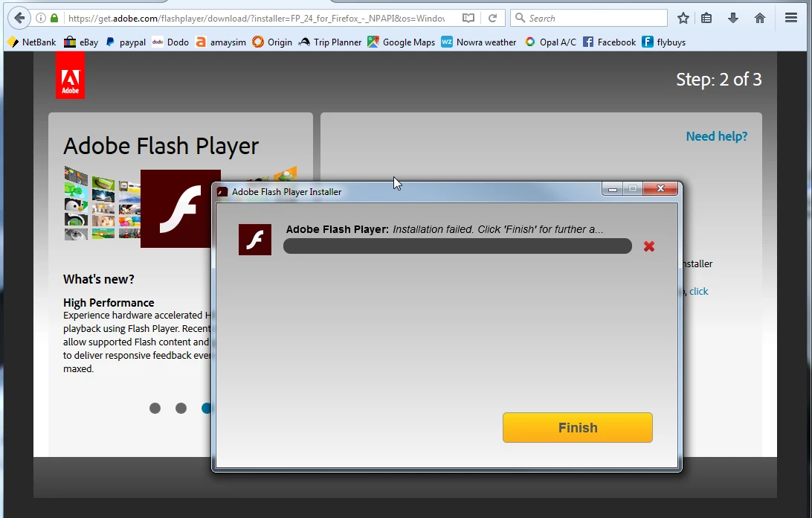Click the installer title bar Flash icon
This screenshot has width=812, height=518.
(x=222, y=192)
